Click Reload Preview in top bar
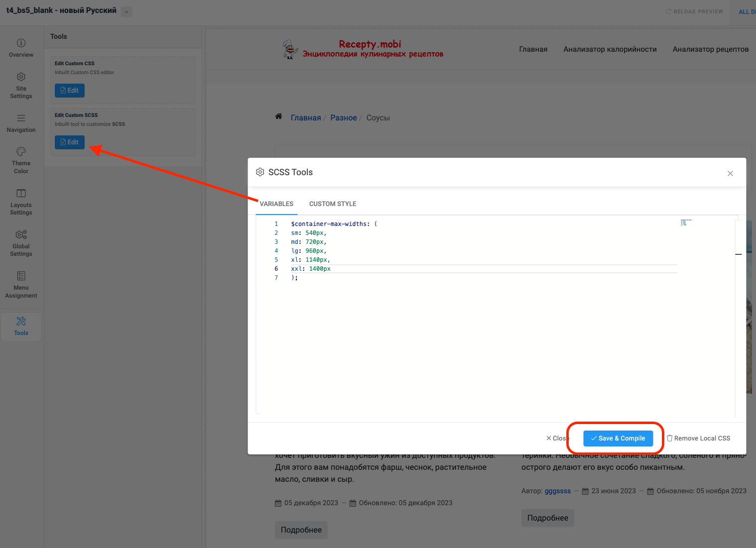Screen dimensions: 756x548 [694, 12]
